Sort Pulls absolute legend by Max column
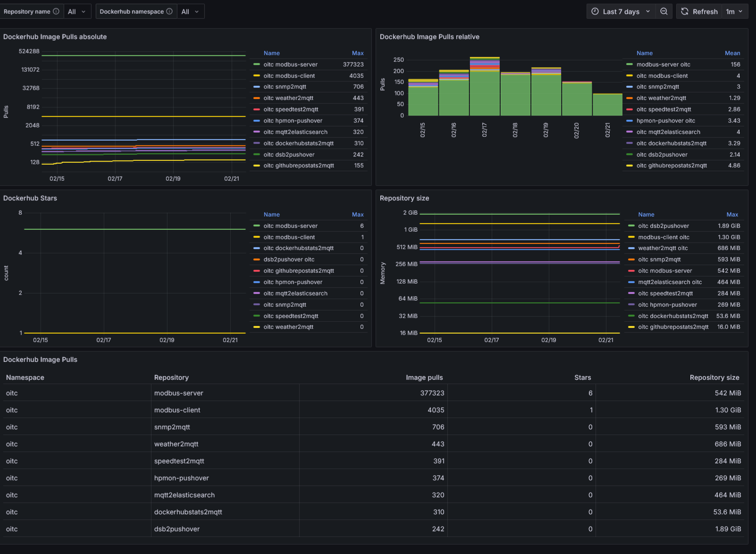Screen dimensions: 756x554 (x=357, y=53)
